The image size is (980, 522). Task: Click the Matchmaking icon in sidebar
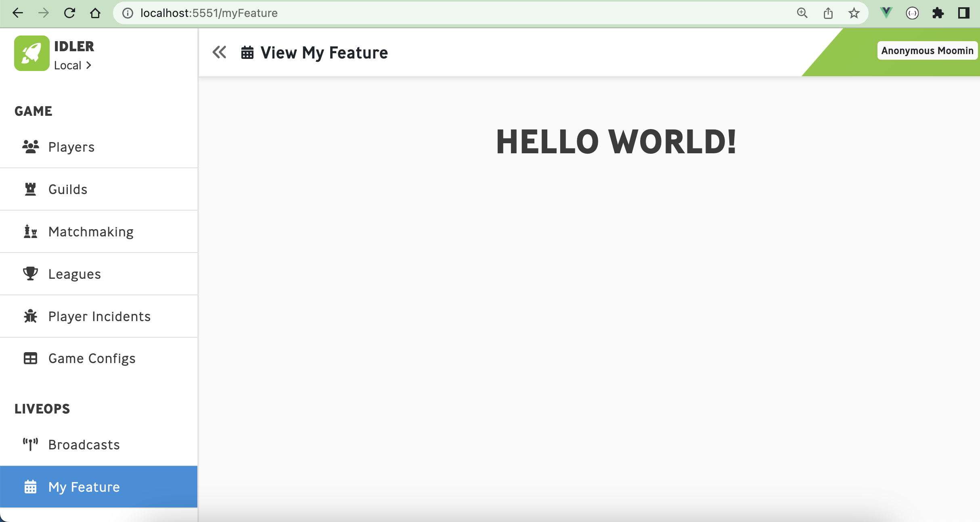click(x=30, y=231)
